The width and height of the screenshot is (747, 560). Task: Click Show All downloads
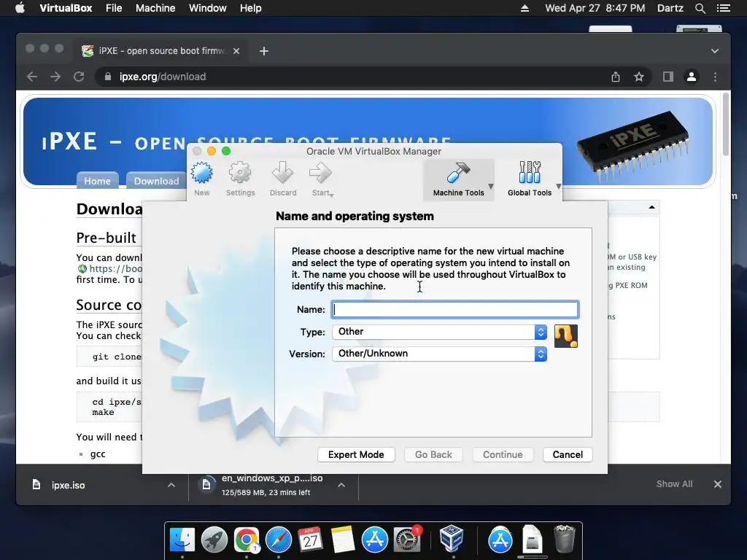click(674, 484)
